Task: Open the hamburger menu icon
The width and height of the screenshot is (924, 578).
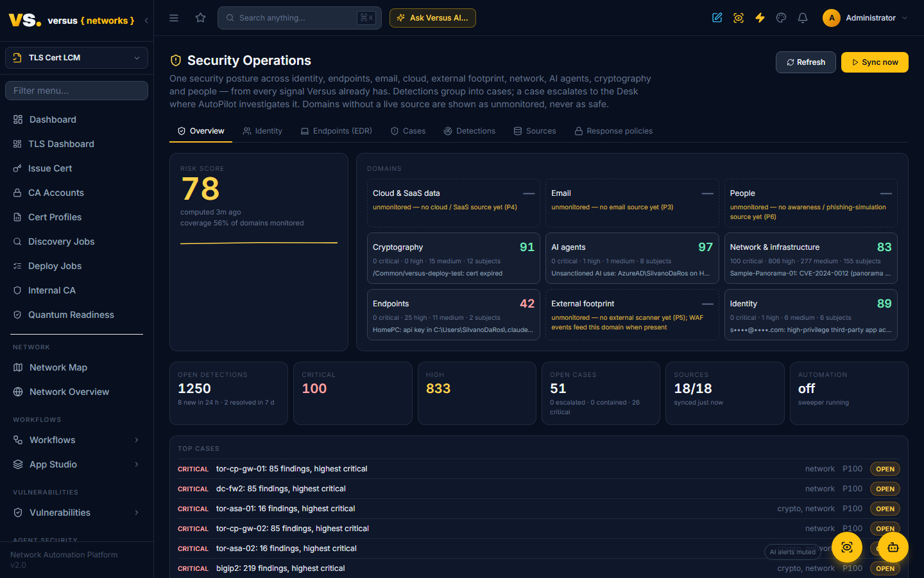Action: [x=174, y=18]
